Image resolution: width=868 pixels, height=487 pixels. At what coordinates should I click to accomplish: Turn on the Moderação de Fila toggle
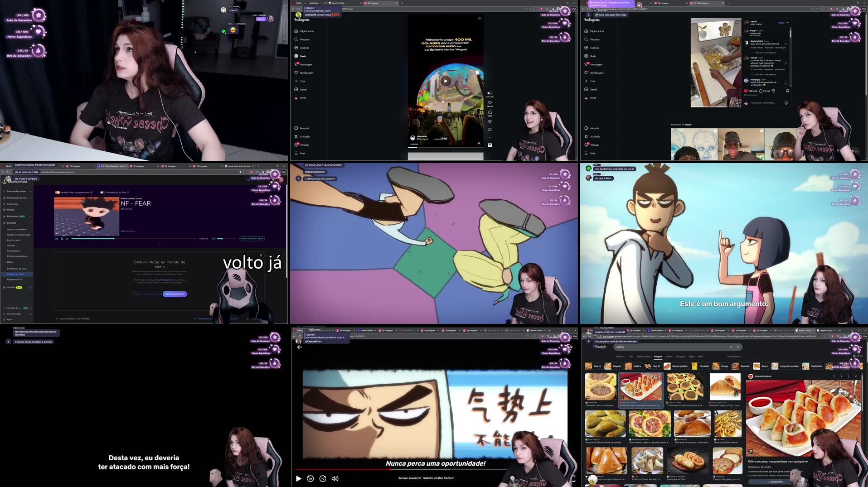tap(103, 192)
